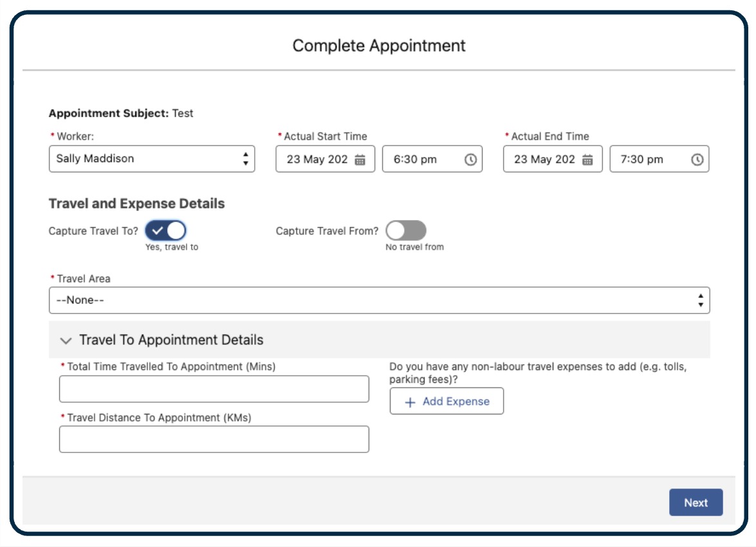Click Worker dropdown arrows icon
This screenshot has width=756, height=547.
tap(245, 159)
